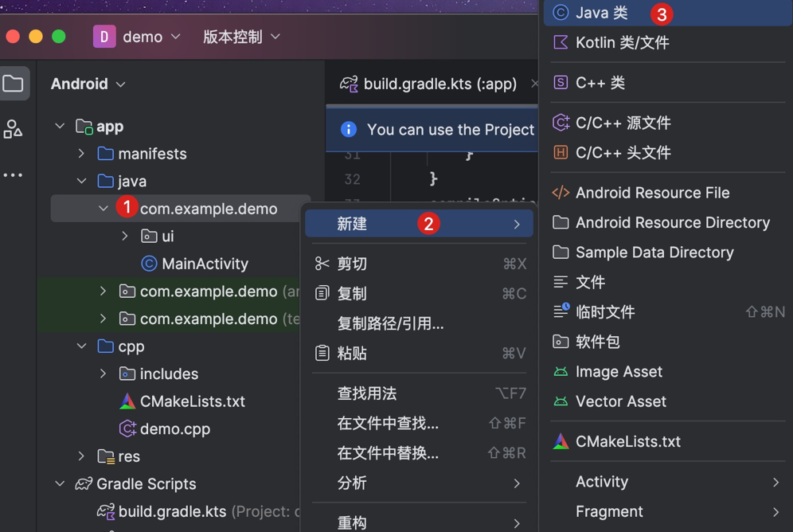Select Java 类 in New submenu

[667, 13]
